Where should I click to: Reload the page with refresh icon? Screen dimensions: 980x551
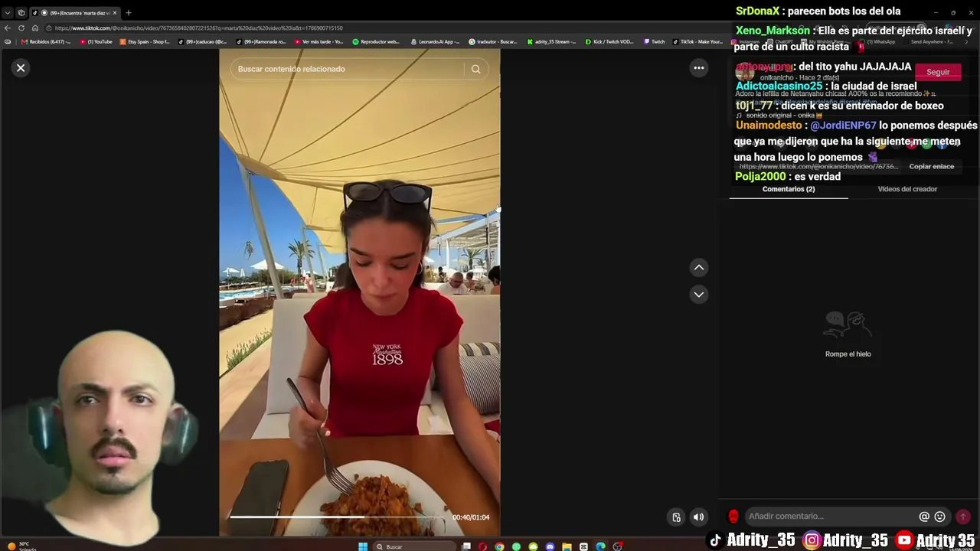pos(21,28)
